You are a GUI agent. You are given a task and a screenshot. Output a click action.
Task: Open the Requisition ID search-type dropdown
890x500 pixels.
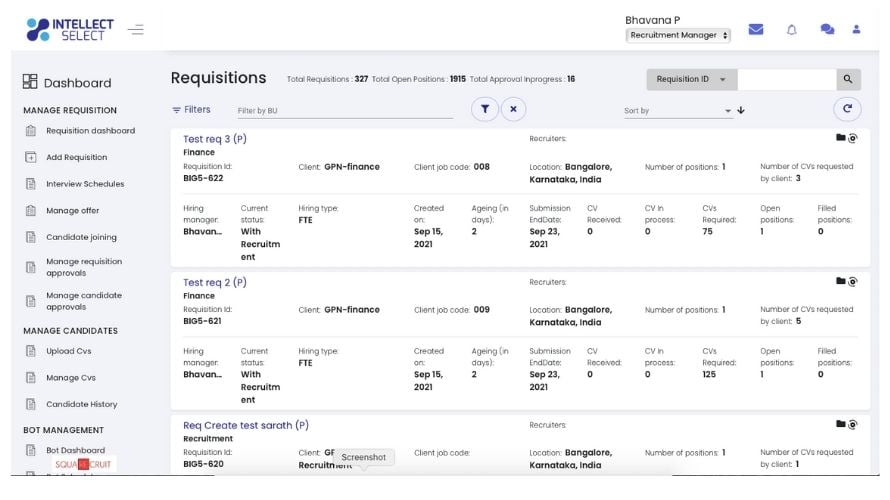click(x=691, y=79)
